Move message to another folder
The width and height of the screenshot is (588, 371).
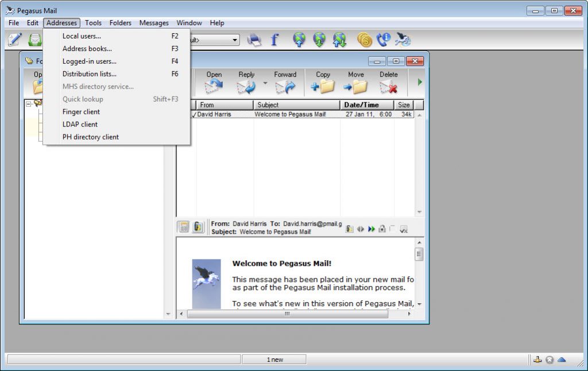coord(355,82)
